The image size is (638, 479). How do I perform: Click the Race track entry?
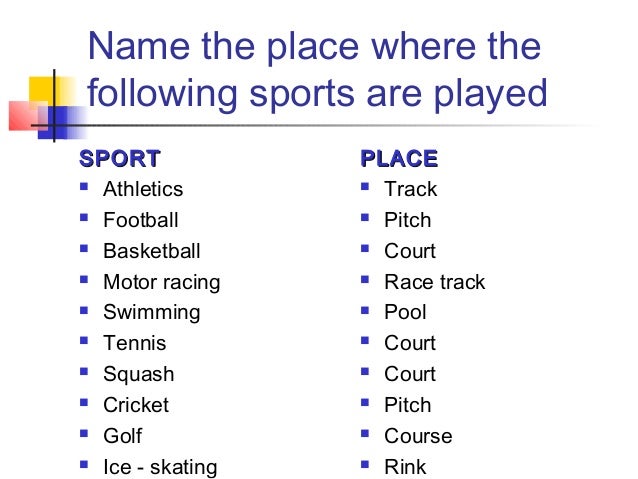(435, 282)
